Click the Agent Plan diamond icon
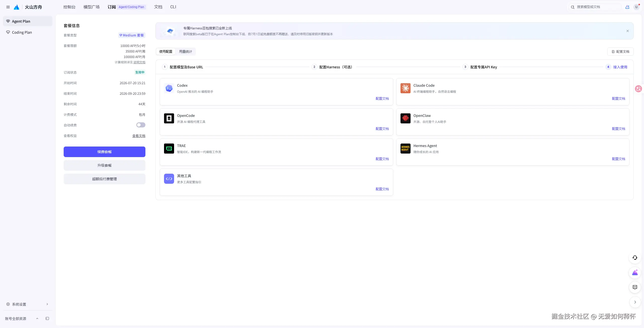The height and width of the screenshot is (328, 644). [x=8, y=21]
